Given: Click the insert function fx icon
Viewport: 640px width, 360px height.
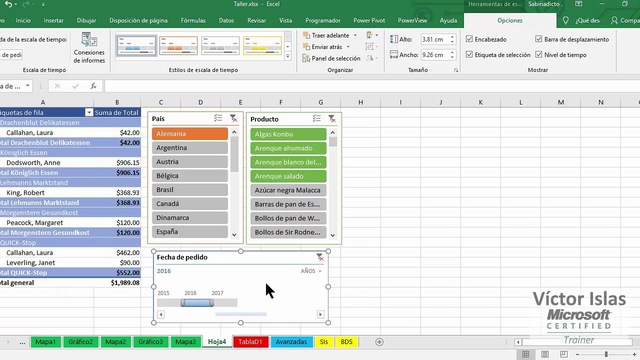Looking at the screenshot, I should tap(93, 86).
